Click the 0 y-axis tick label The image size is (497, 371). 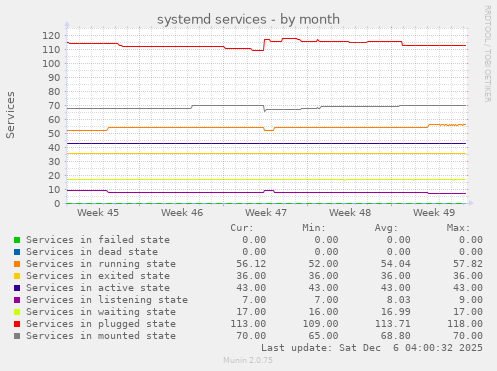click(57, 204)
